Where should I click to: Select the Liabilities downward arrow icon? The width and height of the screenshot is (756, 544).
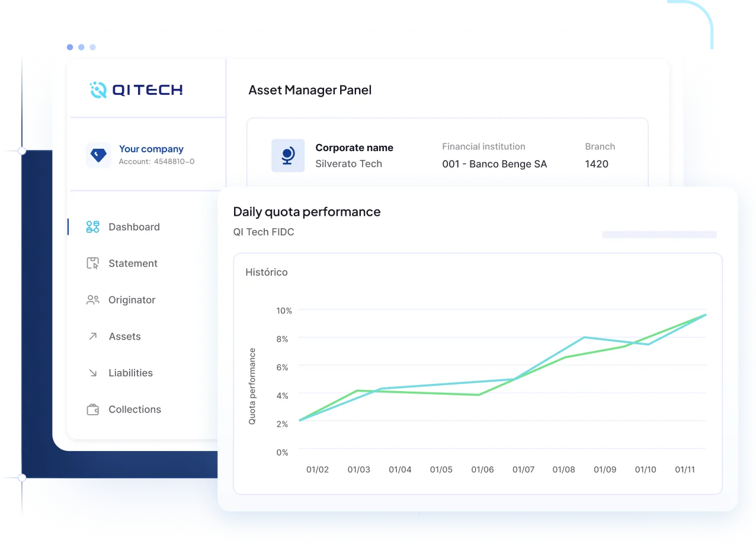click(92, 373)
